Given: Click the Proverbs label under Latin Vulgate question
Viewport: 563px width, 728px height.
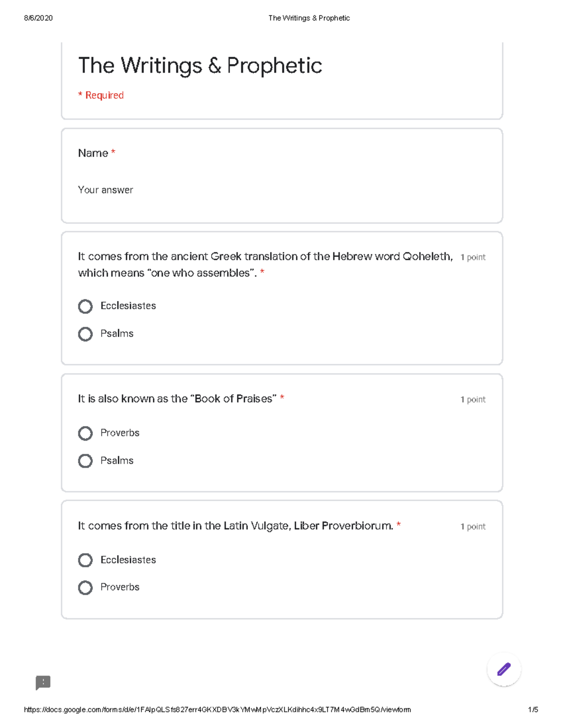Looking at the screenshot, I should pyautogui.click(x=120, y=587).
